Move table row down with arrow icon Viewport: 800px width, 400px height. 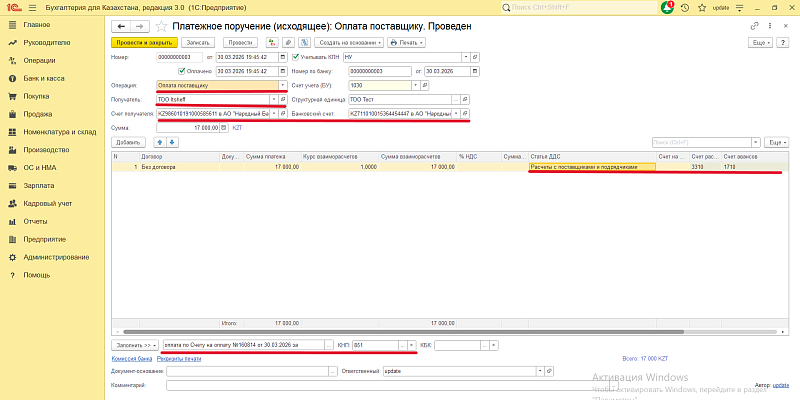172,143
